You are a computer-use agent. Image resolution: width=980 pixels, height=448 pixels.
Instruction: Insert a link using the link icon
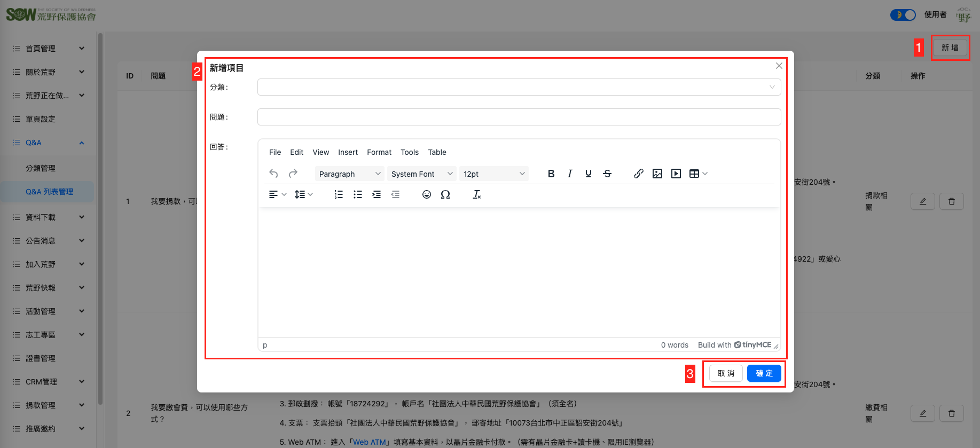click(638, 174)
